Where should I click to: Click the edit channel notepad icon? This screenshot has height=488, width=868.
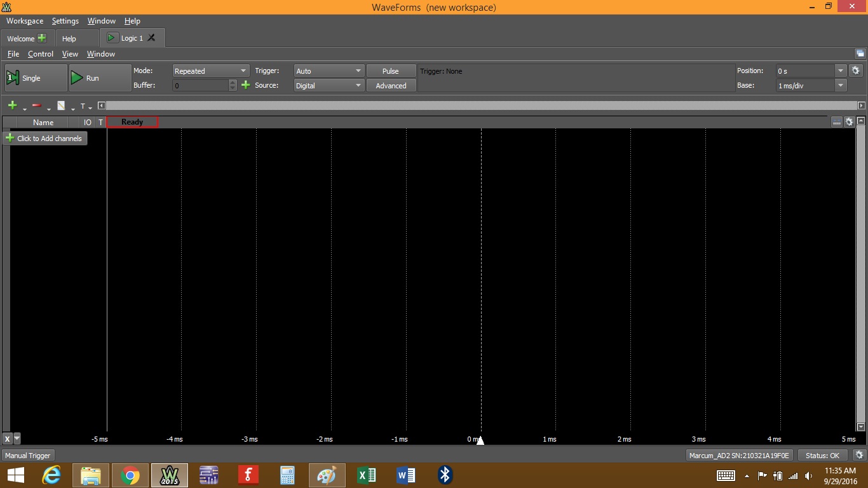(x=61, y=106)
